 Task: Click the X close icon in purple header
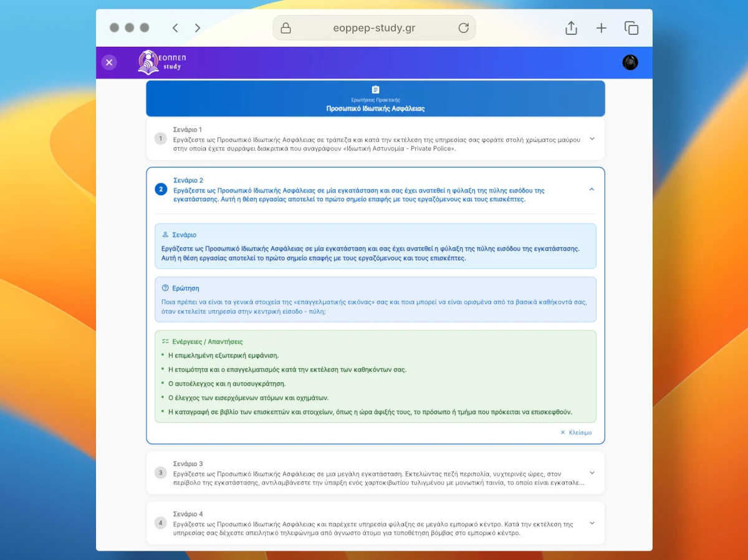[x=109, y=62]
